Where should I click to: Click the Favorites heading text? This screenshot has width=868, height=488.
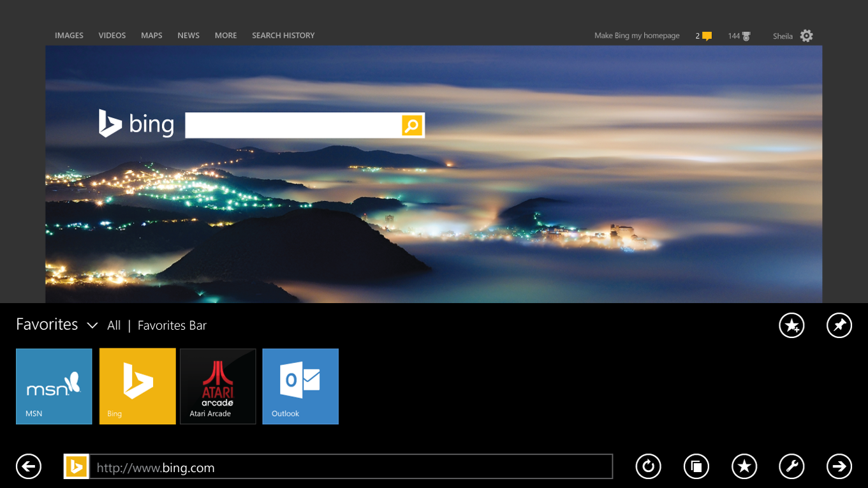point(47,325)
